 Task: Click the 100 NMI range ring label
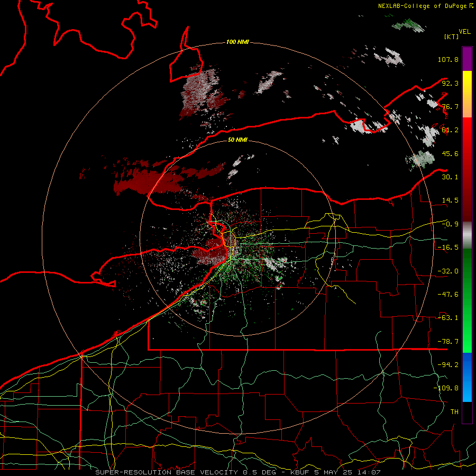[237, 42]
